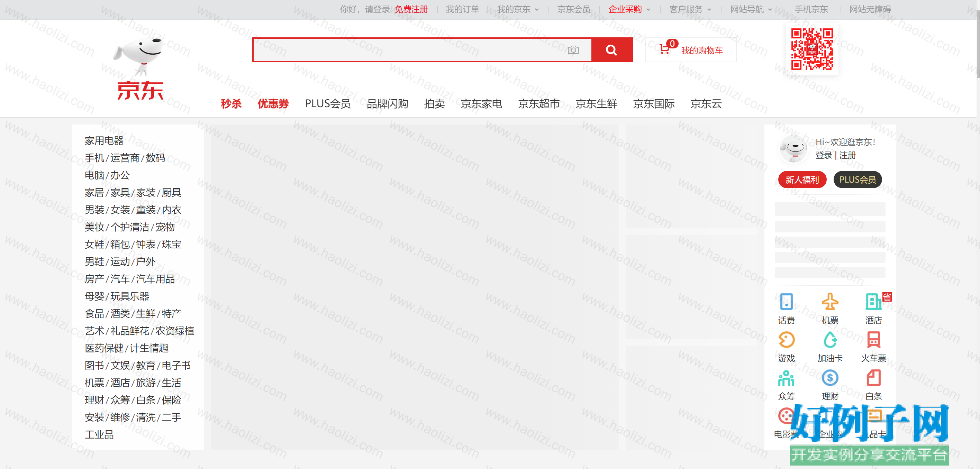Open the 京东会员 top link

pos(574,9)
